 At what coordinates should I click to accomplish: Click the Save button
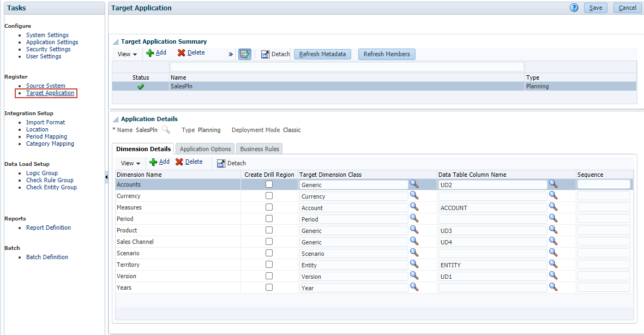pyautogui.click(x=595, y=8)
